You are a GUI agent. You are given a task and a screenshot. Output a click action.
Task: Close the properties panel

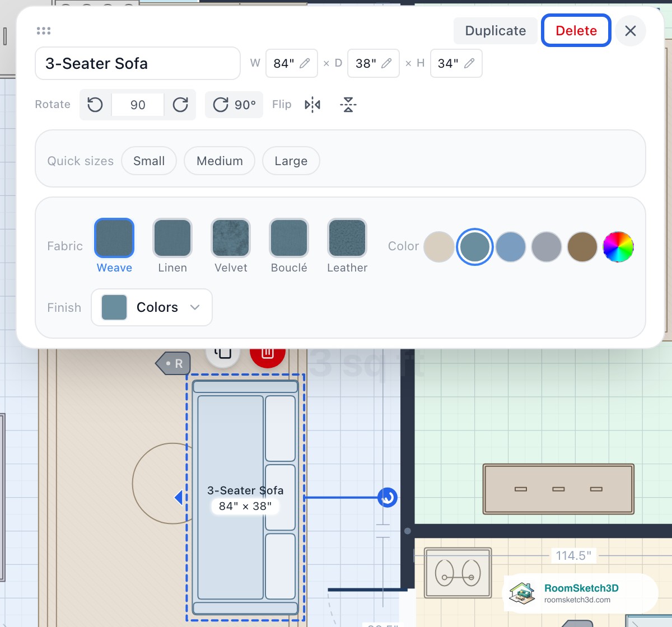point(631,31)
